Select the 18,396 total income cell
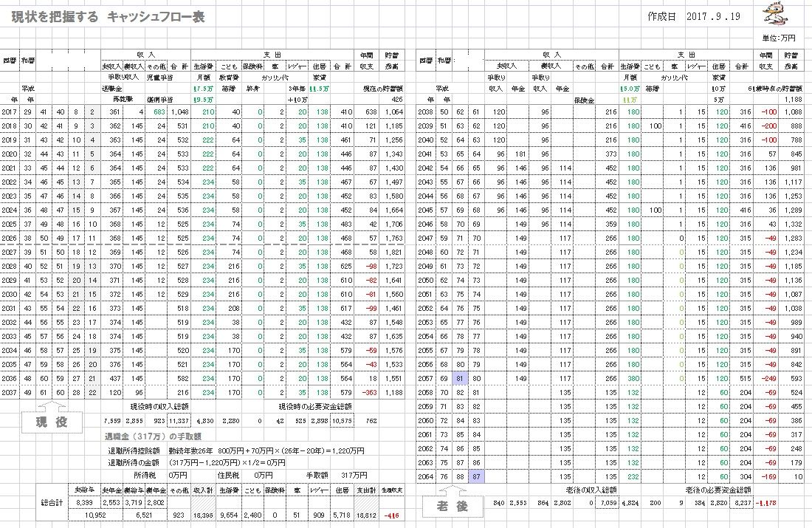The image size is (812, 528). tap(203, 515)
